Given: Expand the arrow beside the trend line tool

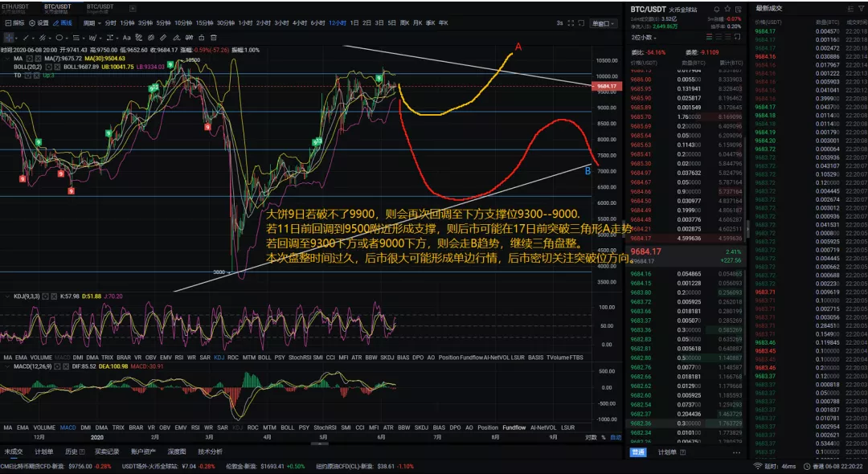Looking at the screenshot, I should (x=33, y=39).
